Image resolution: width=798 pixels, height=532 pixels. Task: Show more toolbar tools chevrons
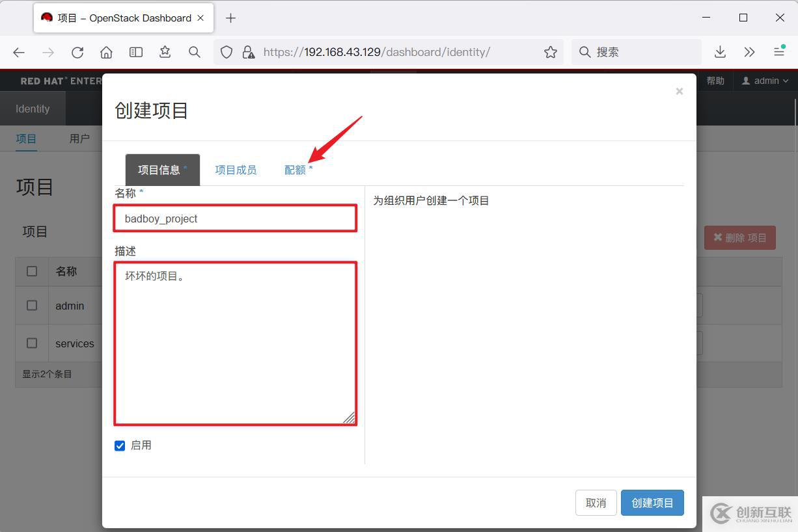coord(749,52)
